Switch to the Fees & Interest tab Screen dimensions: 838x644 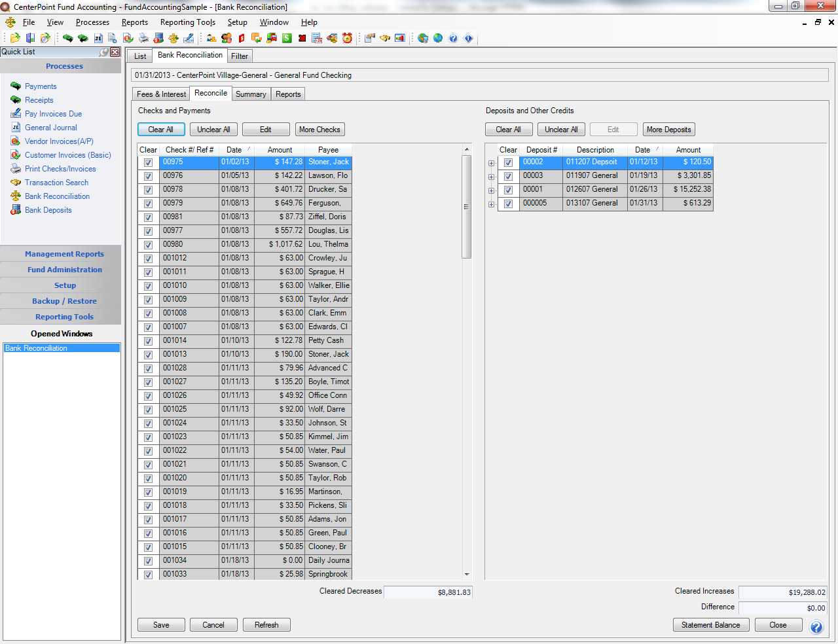[x=161, y=94]
